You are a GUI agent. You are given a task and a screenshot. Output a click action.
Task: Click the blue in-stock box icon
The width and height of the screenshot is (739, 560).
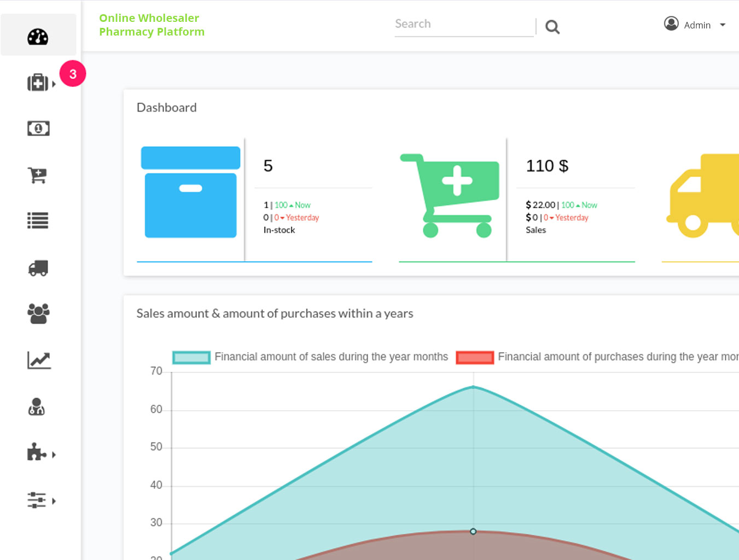click(x=190, y=192)
